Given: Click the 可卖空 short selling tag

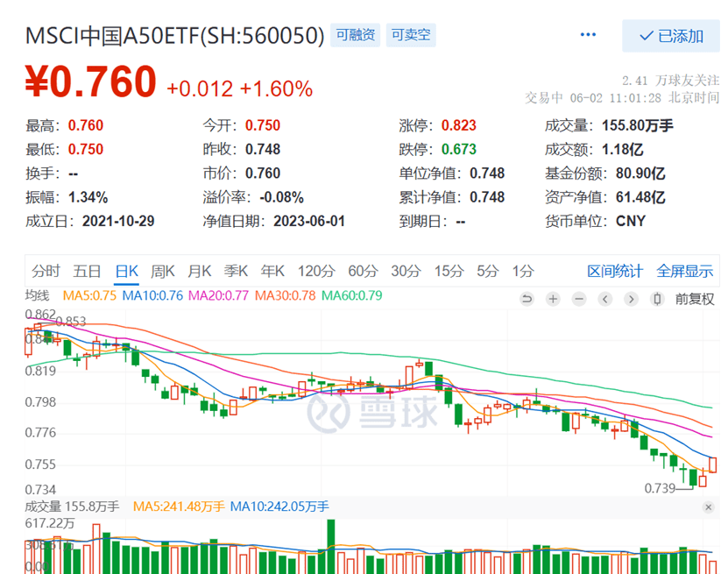Looking at the screenshot, I should pos(409,34).
